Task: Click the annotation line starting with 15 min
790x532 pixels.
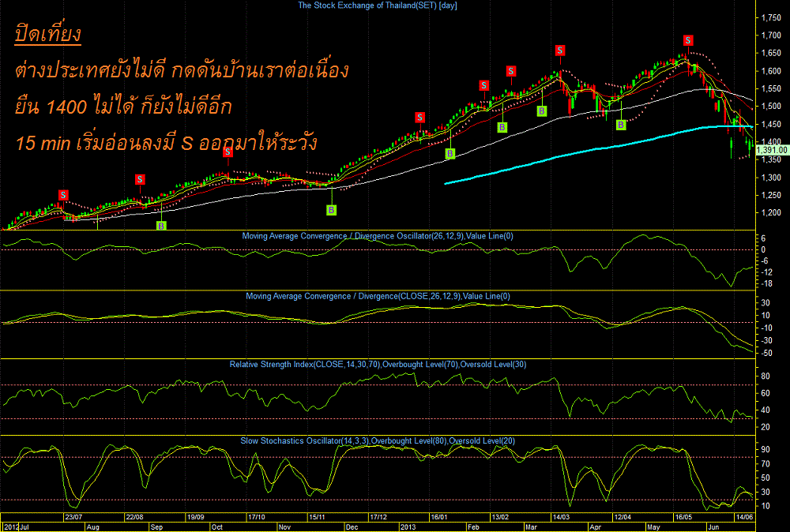Action: tap(166, 143)
